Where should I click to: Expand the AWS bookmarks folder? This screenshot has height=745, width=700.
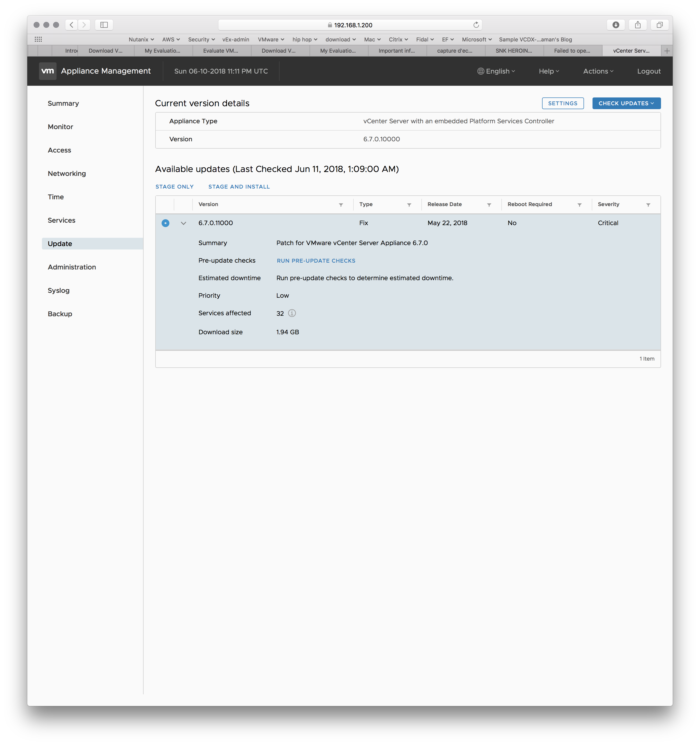pos(171,39)
